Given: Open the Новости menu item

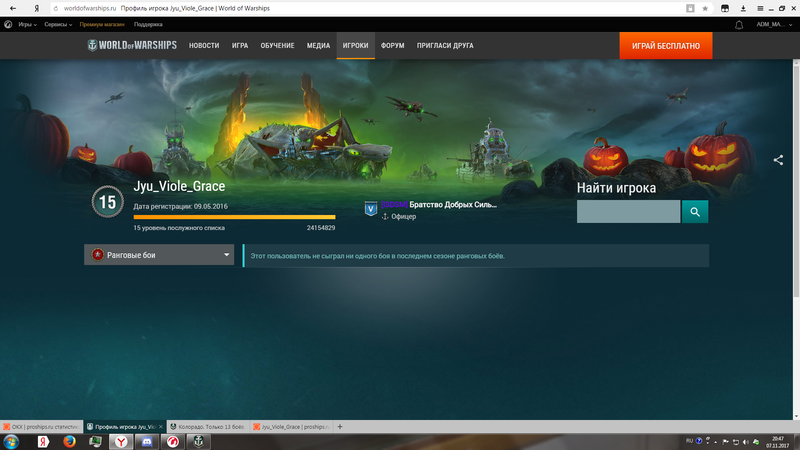Looking at the screenshot, I should 204,45.
